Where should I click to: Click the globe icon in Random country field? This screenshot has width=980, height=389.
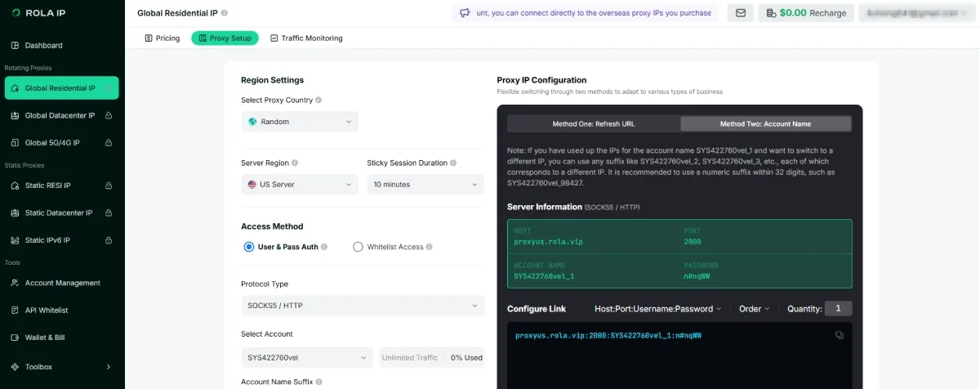[252, 122]
